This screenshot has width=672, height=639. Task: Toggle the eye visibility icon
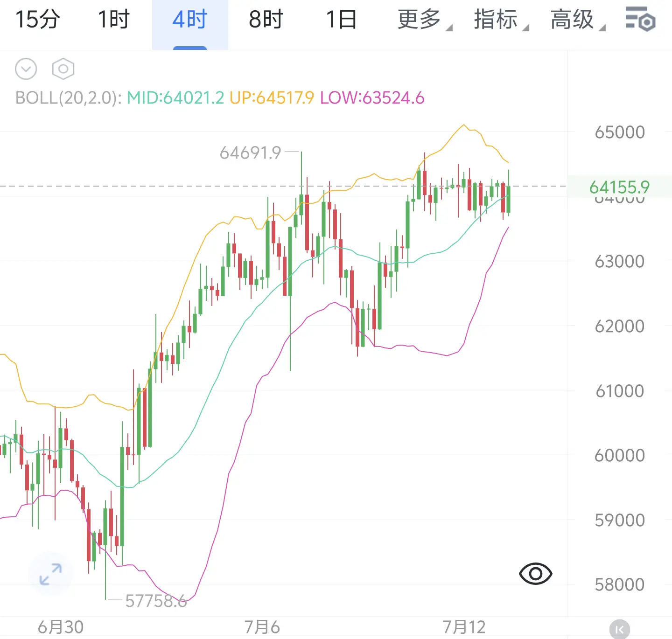tap(535, 574)
